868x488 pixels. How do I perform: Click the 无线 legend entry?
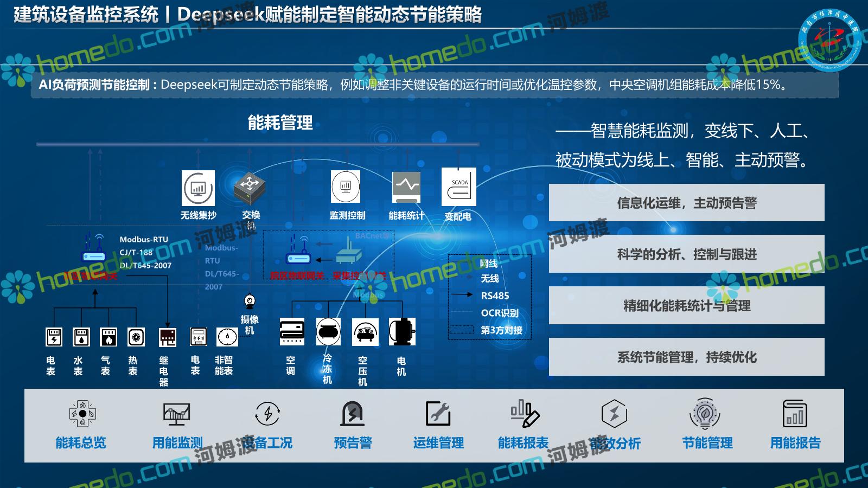pos(489,278)
